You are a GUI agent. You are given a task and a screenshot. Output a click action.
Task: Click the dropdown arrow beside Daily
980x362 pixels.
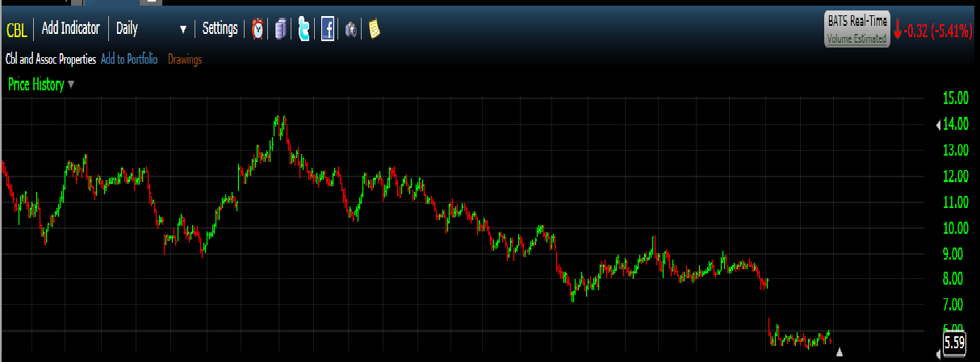[182, 29]
